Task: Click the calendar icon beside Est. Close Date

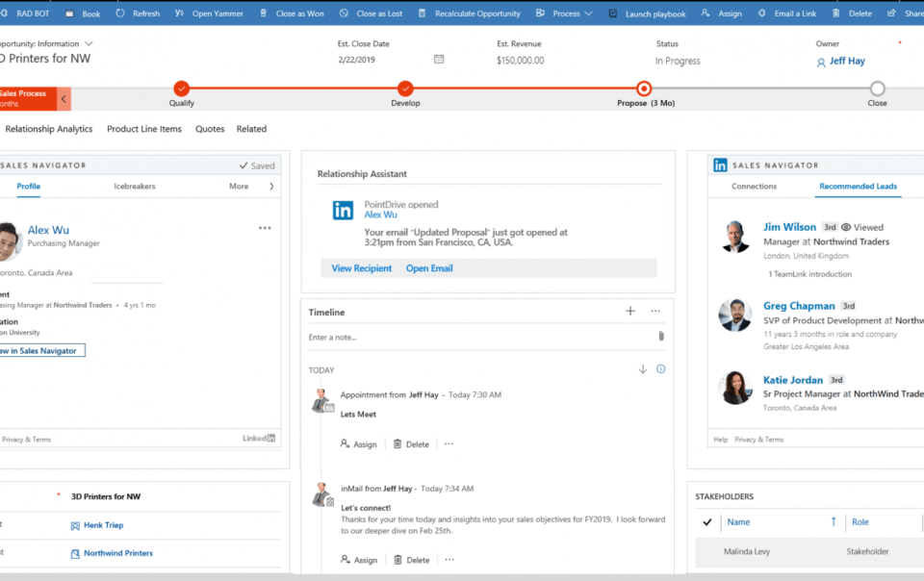Action: tap(439, 60)
